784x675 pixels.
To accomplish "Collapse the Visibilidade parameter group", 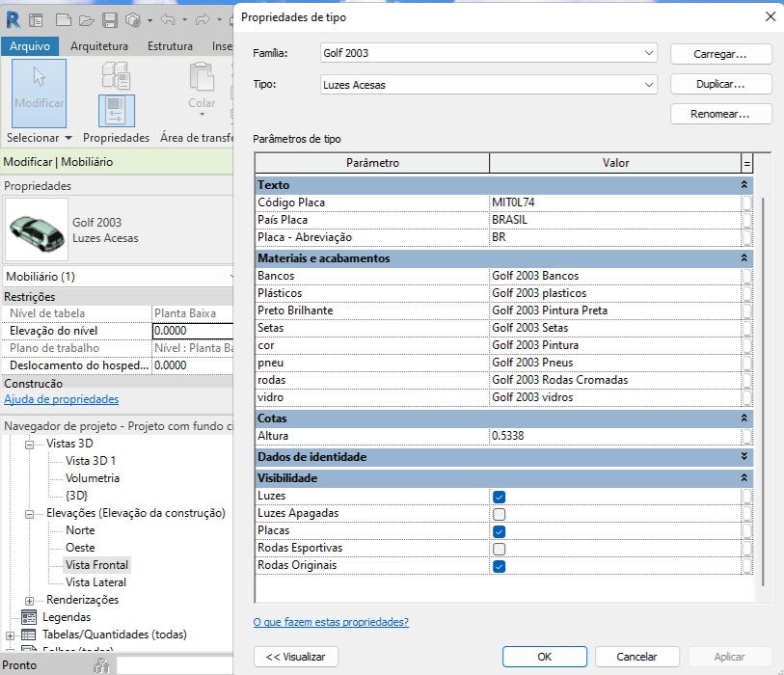I will (x=744, y=478).
